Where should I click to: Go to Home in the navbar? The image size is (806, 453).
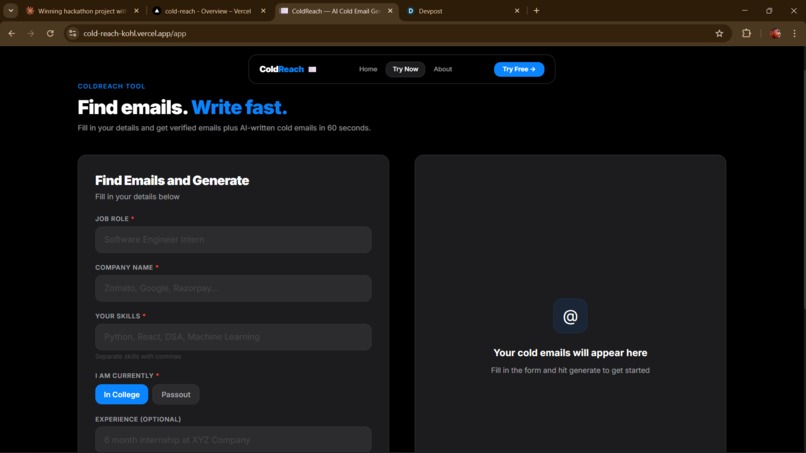coord(368,69)
